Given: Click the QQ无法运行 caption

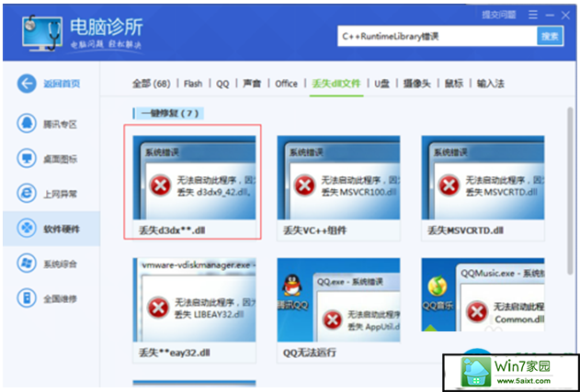Looking at the screenshot, I should [310, 353].
